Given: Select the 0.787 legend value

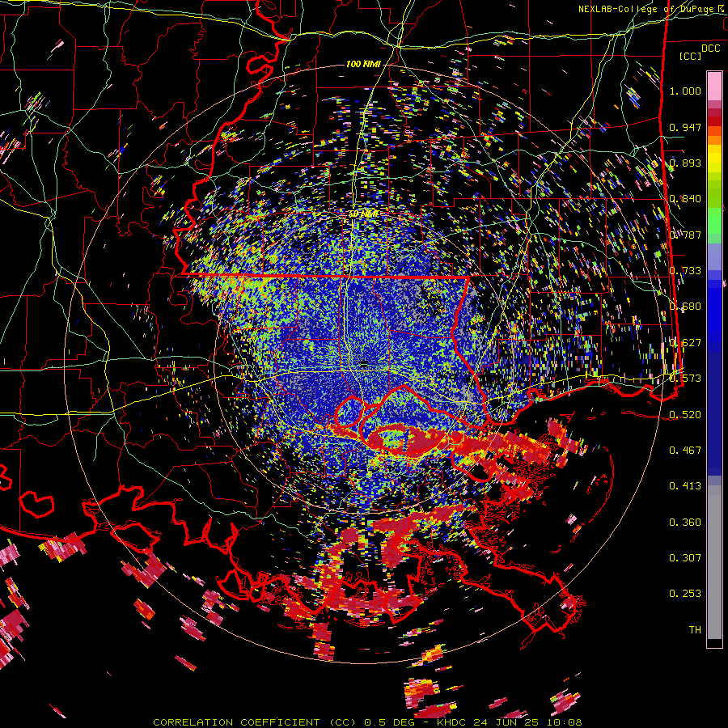Looking at the screenshot, I should click(685, 235).
